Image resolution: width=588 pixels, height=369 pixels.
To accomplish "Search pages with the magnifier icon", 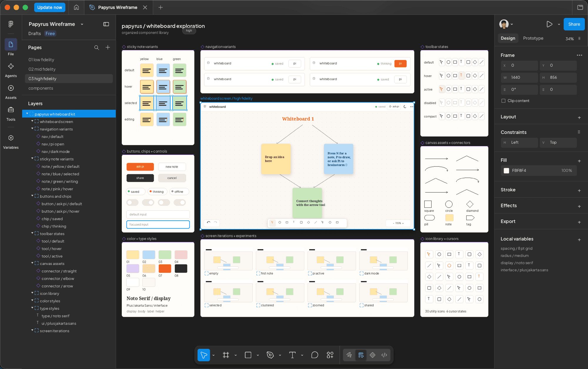I will click(x=96, y=47).
